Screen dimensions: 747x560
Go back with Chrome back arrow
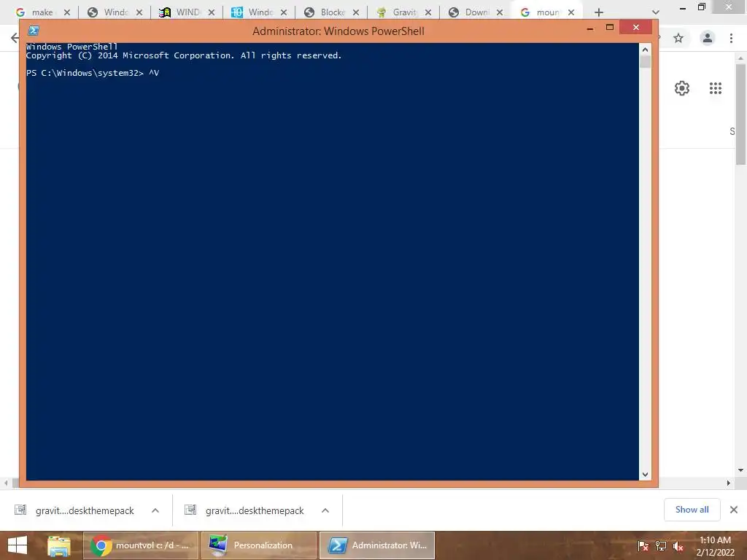[15, 38]
